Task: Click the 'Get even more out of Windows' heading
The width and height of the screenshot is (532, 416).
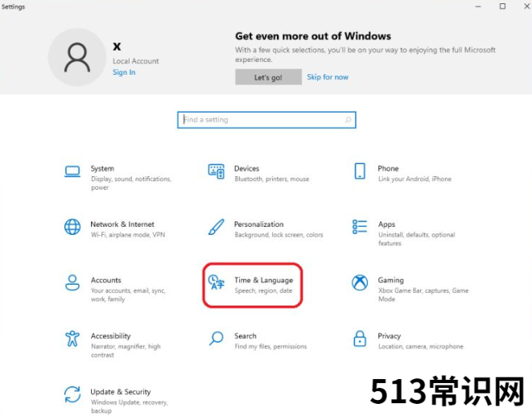Action: click(313, 36)
